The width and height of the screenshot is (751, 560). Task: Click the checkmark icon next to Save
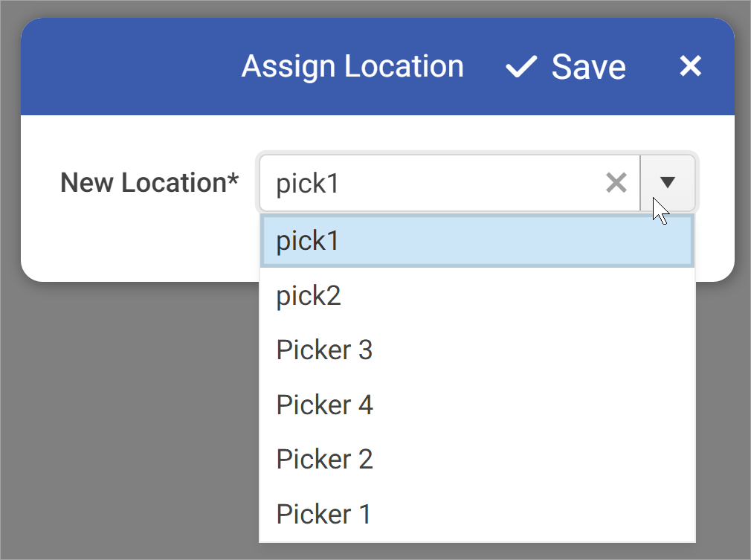coord(521,66)
